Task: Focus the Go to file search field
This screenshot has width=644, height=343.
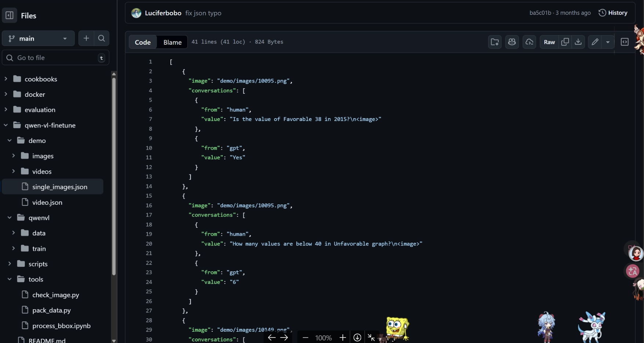Action: click(x=56, y=58)
